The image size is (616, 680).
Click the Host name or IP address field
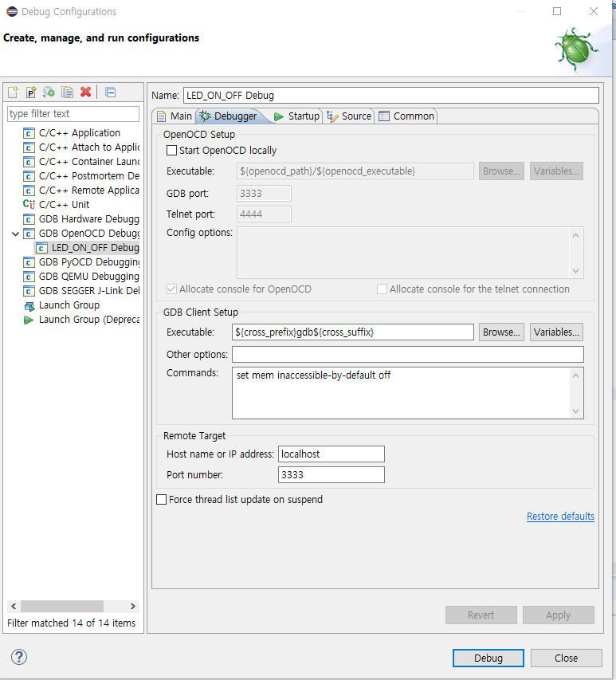[x=331, y=454]
